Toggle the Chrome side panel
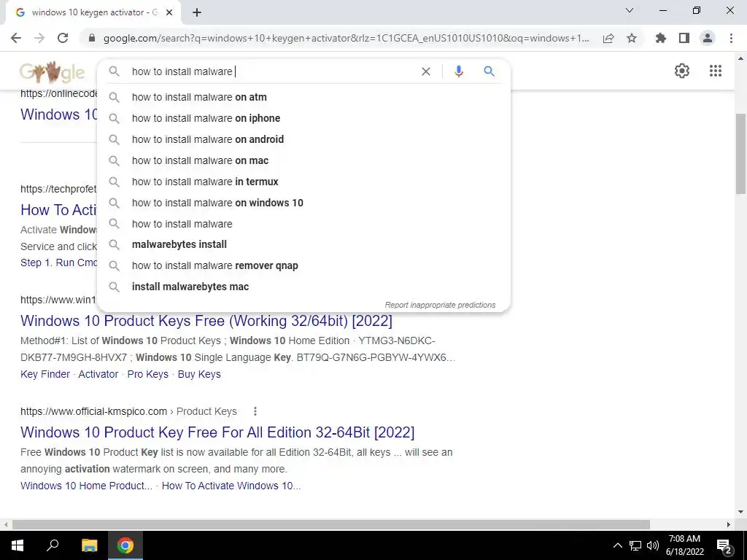 (684, 38)
